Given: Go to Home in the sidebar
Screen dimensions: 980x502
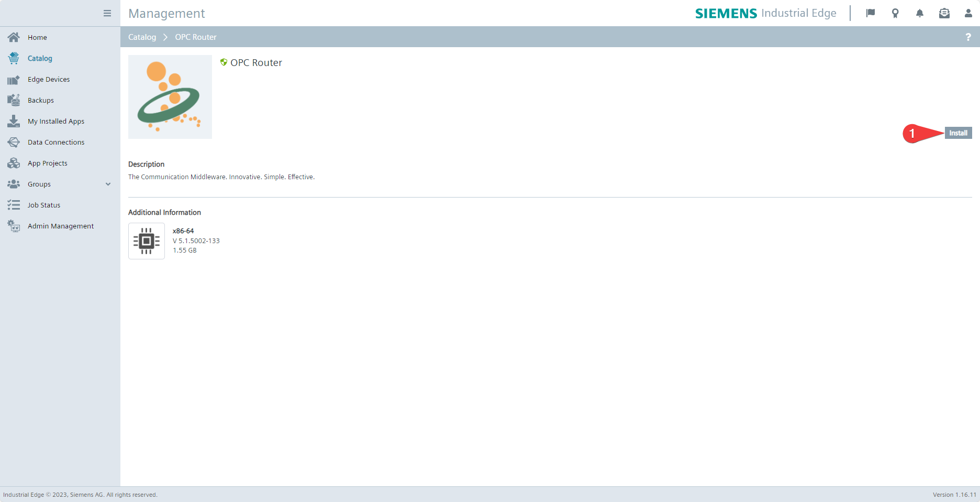Looking at the screenshot, I should (x=37, y=37).
